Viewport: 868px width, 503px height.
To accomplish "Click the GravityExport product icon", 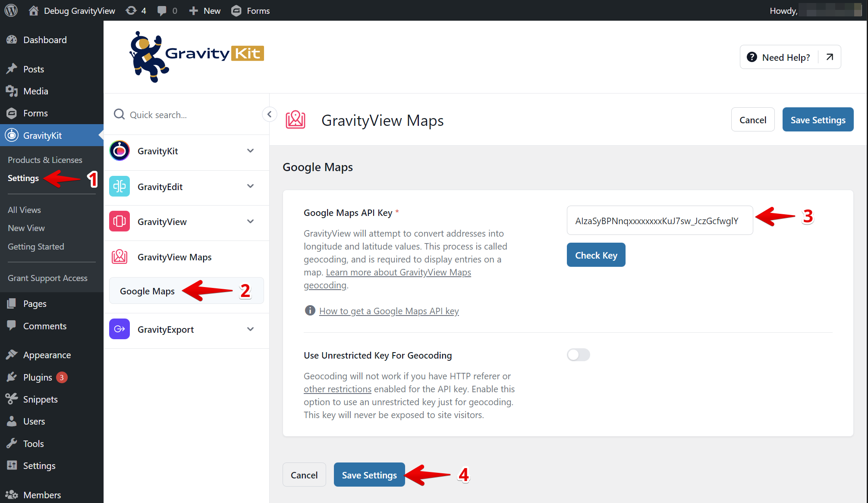I will coord(120,329).
